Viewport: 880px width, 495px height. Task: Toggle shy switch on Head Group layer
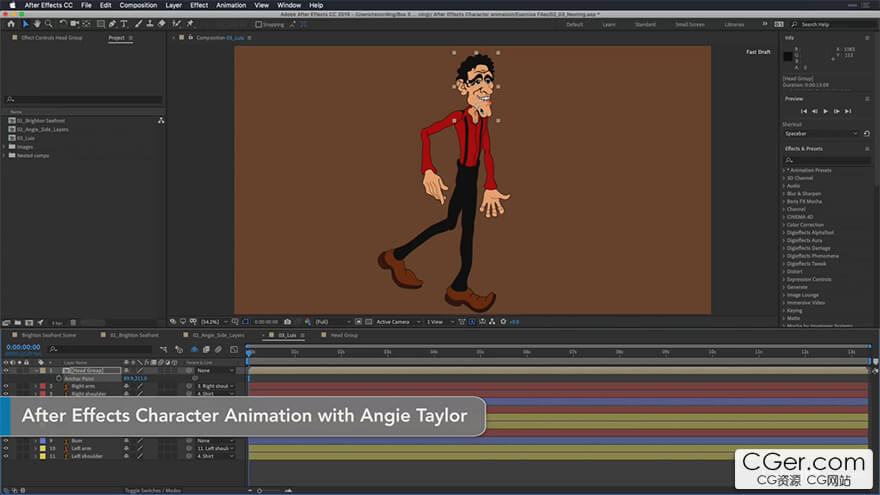coord(126,370)
